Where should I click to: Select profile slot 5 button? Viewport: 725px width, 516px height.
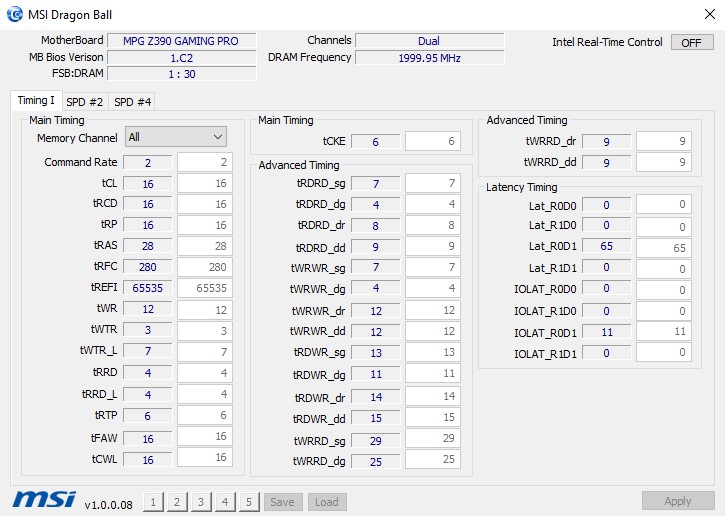(249, 502)
